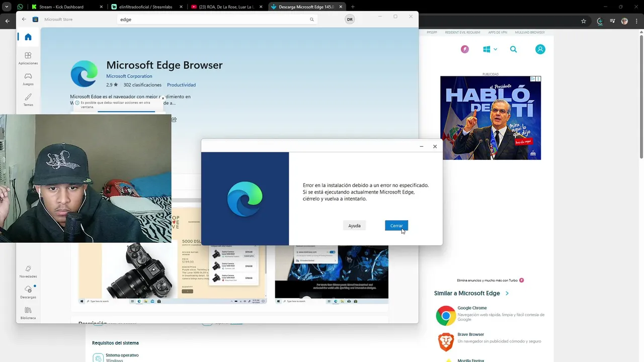Click Chrome's back navigation arrow
This screenshot has height=362, width=644.
click(7, 21)
